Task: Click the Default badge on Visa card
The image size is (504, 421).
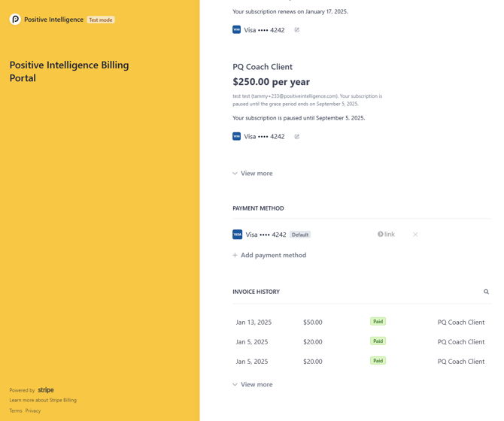Action: pos(300,235)
